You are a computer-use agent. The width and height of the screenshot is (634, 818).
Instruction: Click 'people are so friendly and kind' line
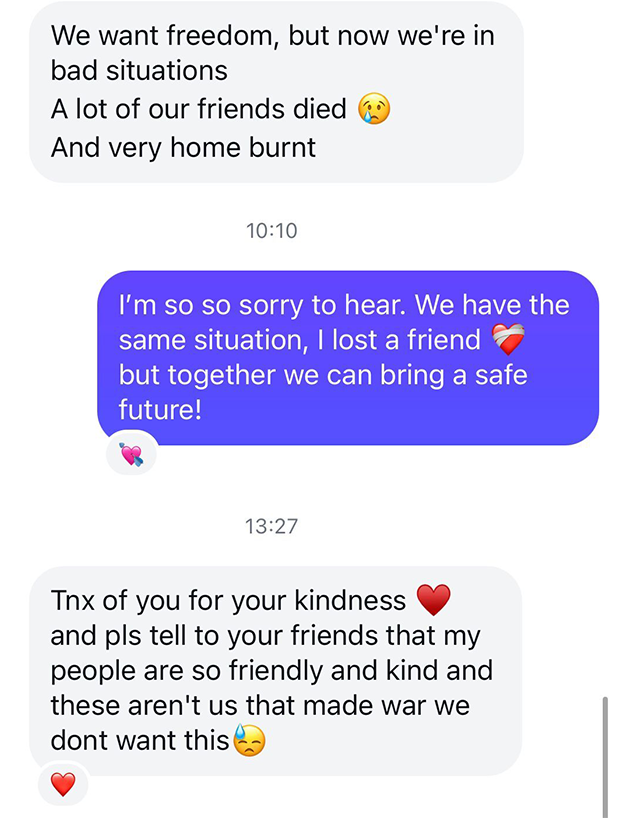click(x=271, y=670)
